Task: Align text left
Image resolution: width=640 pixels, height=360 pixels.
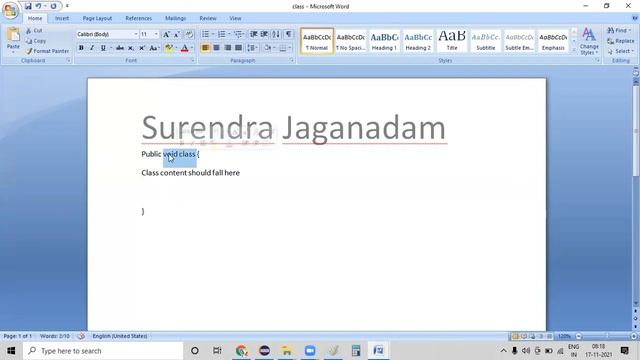Action: click(205, 48)
